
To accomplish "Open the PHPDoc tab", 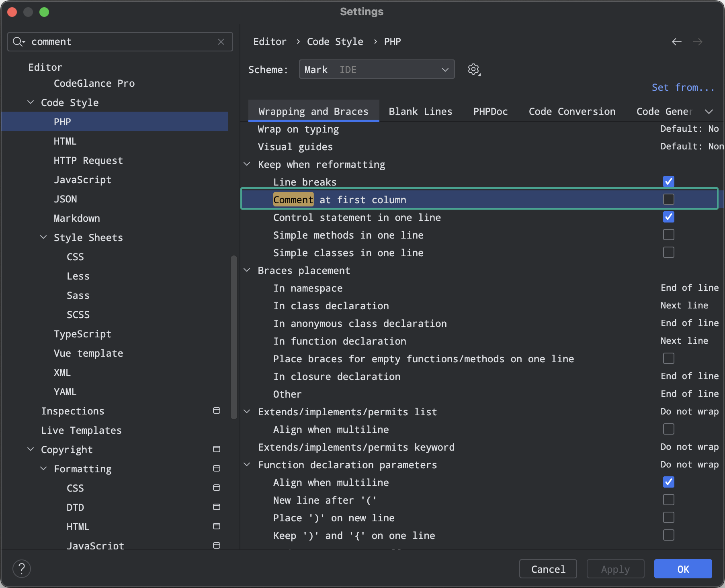I will coord(490,112).
